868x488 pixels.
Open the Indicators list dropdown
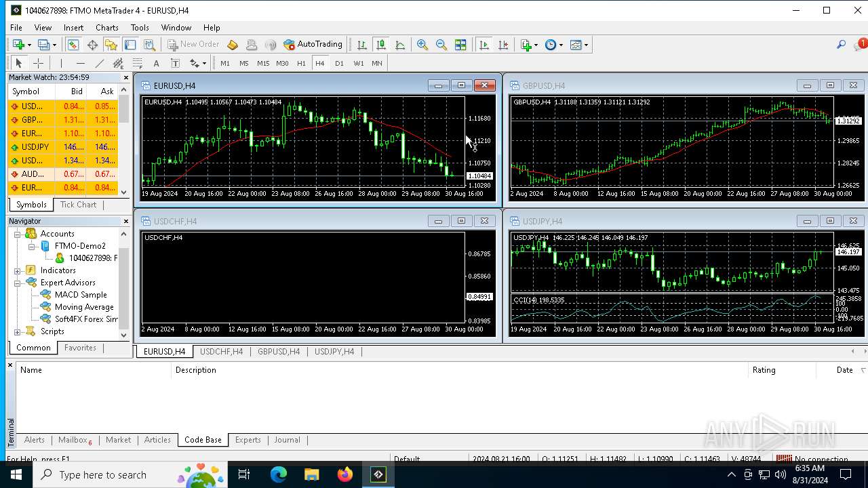529,45
